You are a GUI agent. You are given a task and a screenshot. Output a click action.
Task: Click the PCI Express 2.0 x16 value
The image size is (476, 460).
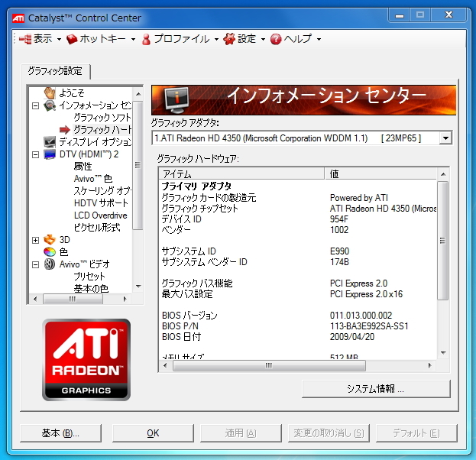[x=367, y=294]
